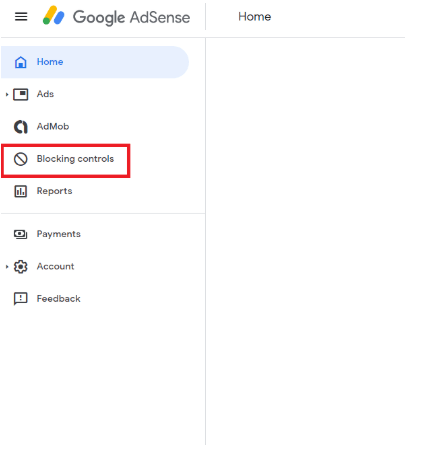Click the AdMob logo icon
This screenshot has width=444, height=456.
click(x=21, y=127)
